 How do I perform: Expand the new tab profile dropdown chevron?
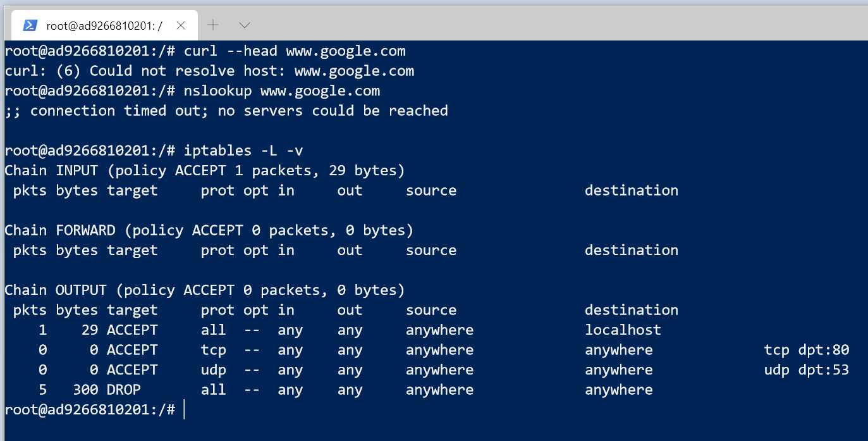[245, 25]
